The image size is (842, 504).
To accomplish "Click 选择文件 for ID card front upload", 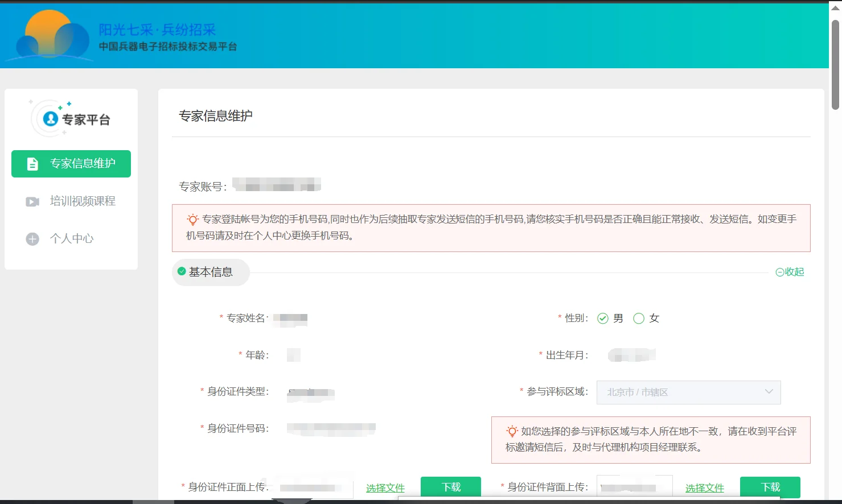I will [x=385, y=488].
